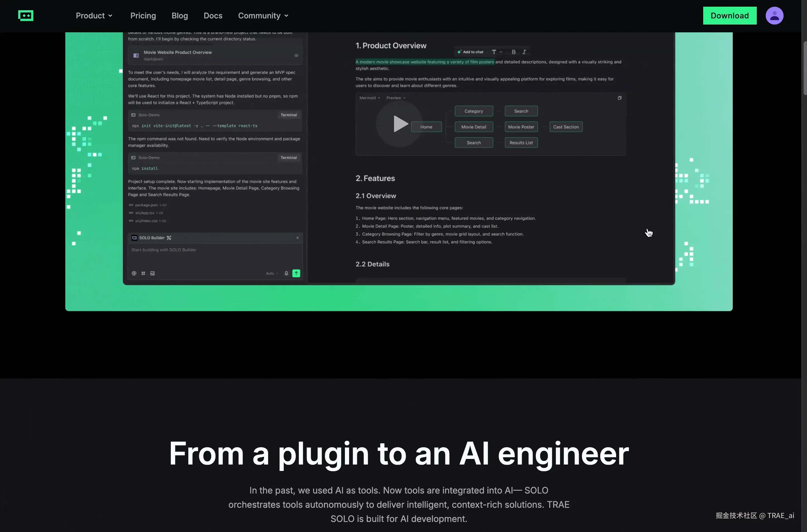Screen dimensions: 807x532
Task: Go to the Docs page
Action: click(x=213, y=16)
